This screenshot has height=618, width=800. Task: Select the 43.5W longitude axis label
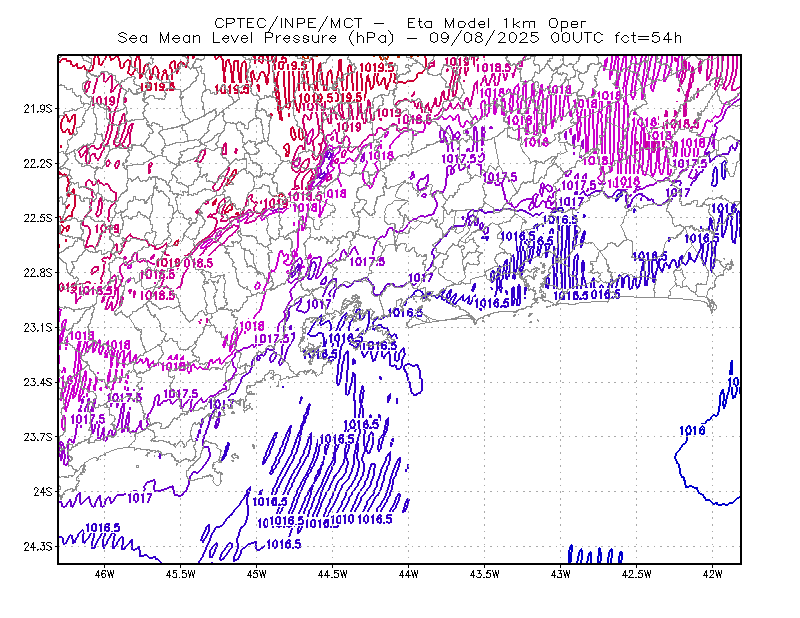pos(485,574)
